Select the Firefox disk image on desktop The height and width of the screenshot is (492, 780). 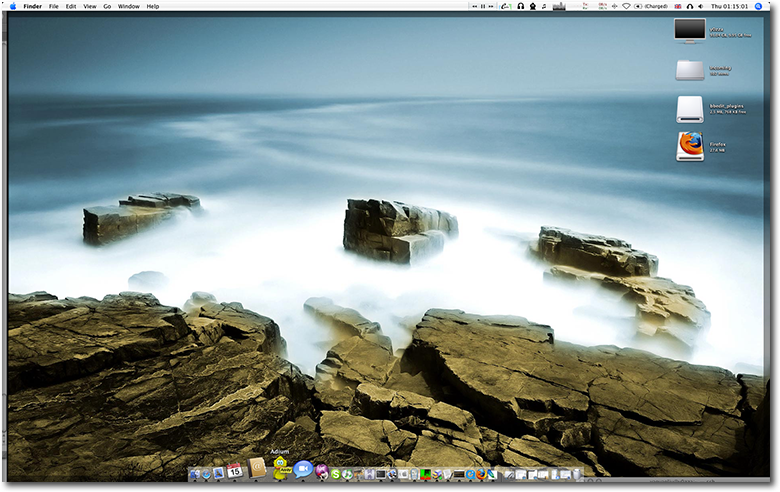(689, 146)
